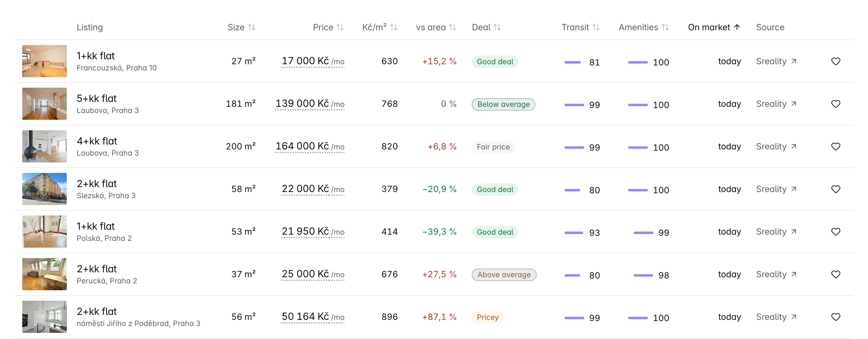Open the Polská flat photo thumbnail
Viewport: 868px width, 339px height.
45,232
